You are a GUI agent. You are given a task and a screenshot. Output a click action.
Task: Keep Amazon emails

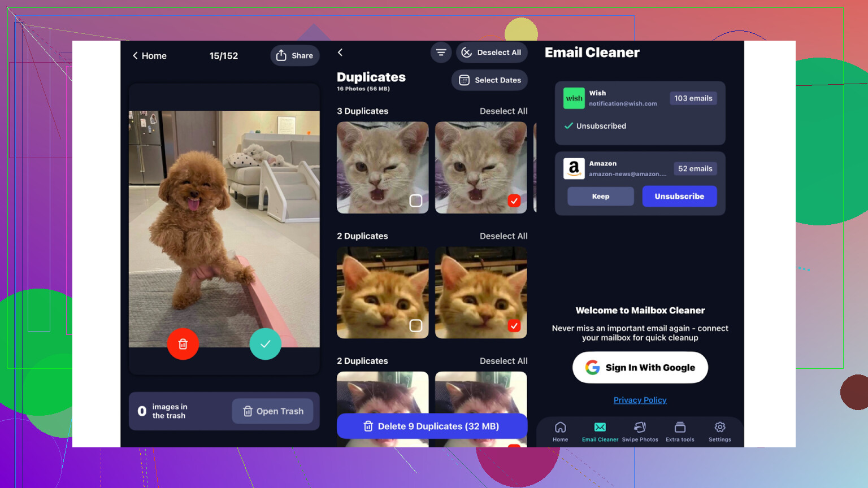(601, 196)
